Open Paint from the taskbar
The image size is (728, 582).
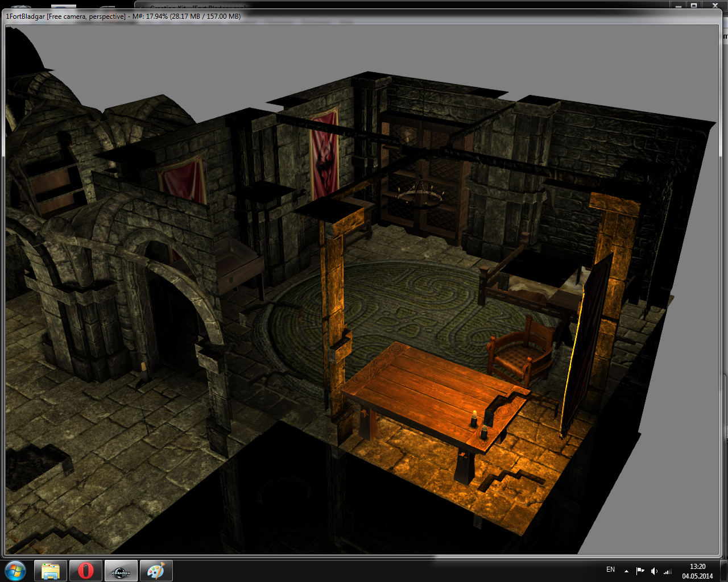click(x=155, y=571)
